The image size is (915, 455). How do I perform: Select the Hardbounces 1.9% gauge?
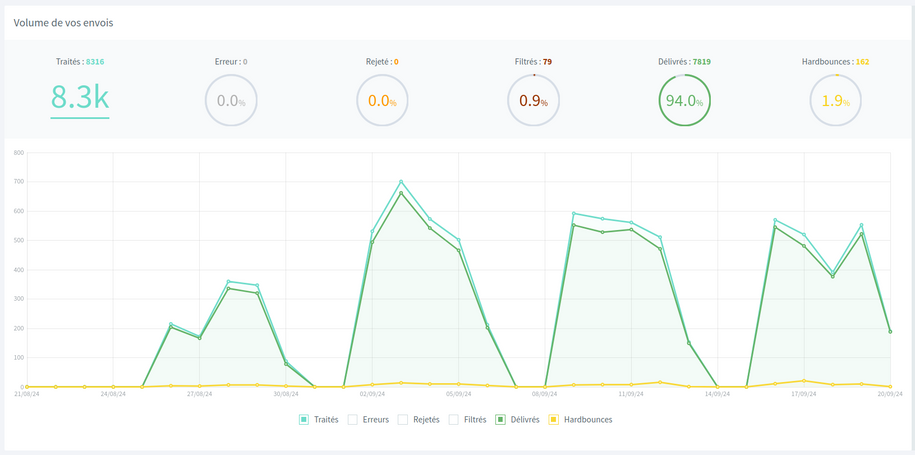click(x=836, y=100)
